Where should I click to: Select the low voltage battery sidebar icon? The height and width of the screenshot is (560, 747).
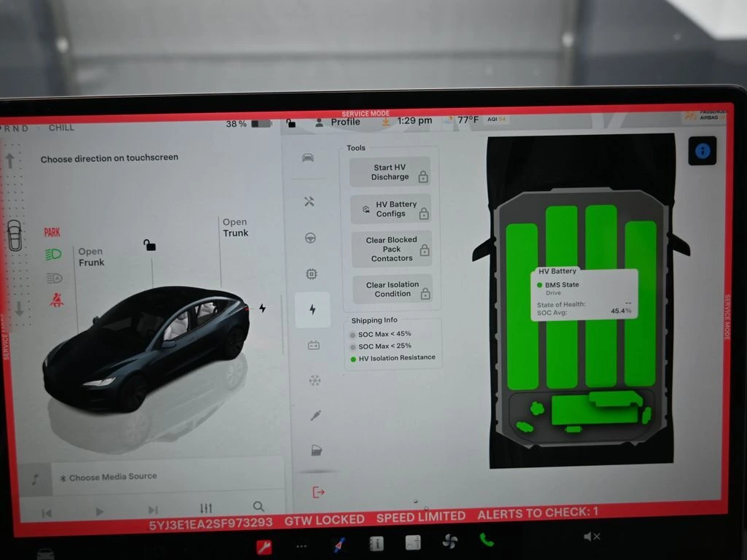pos(314,346)
